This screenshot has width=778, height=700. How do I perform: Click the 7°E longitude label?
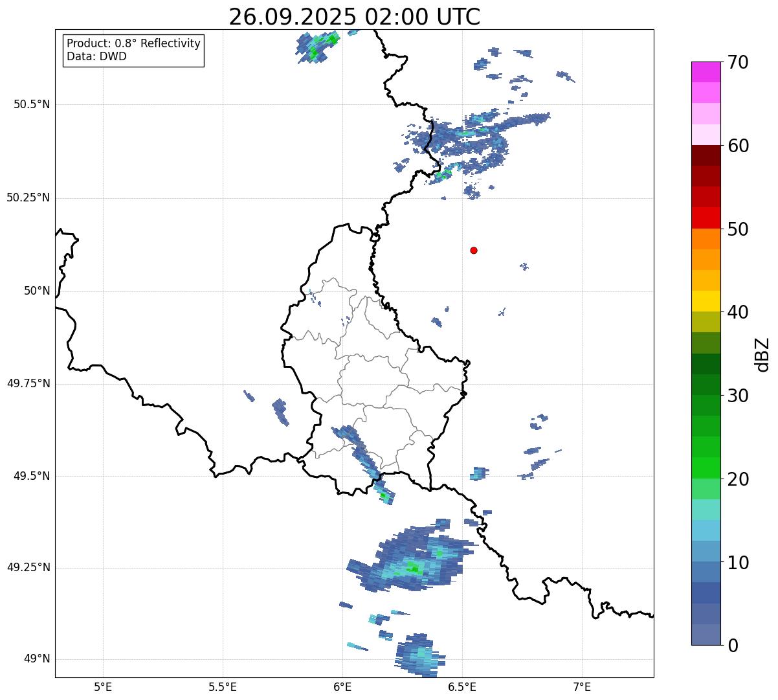coord(582,686)
